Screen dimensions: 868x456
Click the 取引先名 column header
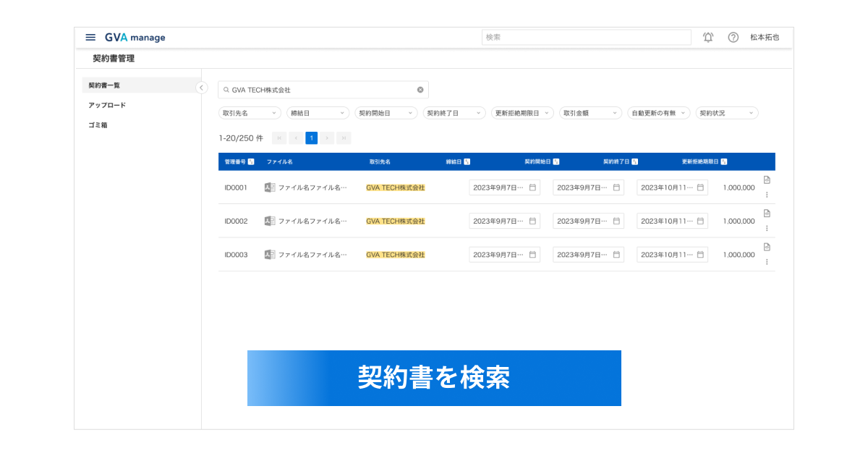coord(380,161)
